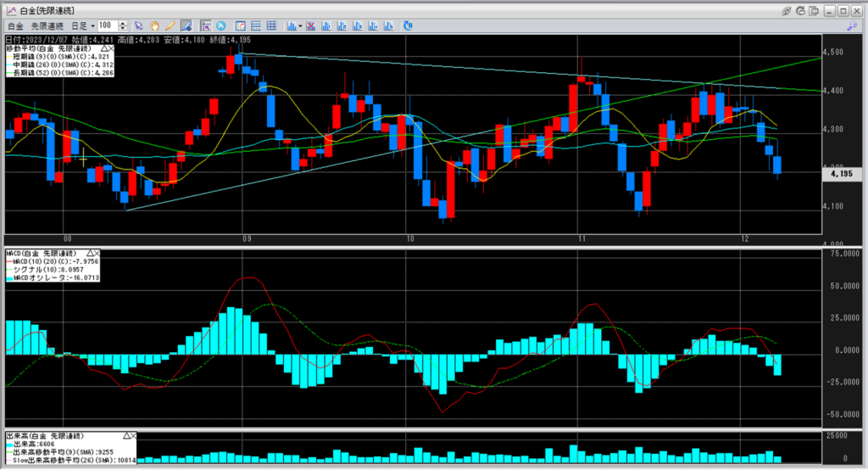Click the Slow出来高移動平均(26) legend entry
This screenshot has width=868, height=470.
tap(71, 461)
